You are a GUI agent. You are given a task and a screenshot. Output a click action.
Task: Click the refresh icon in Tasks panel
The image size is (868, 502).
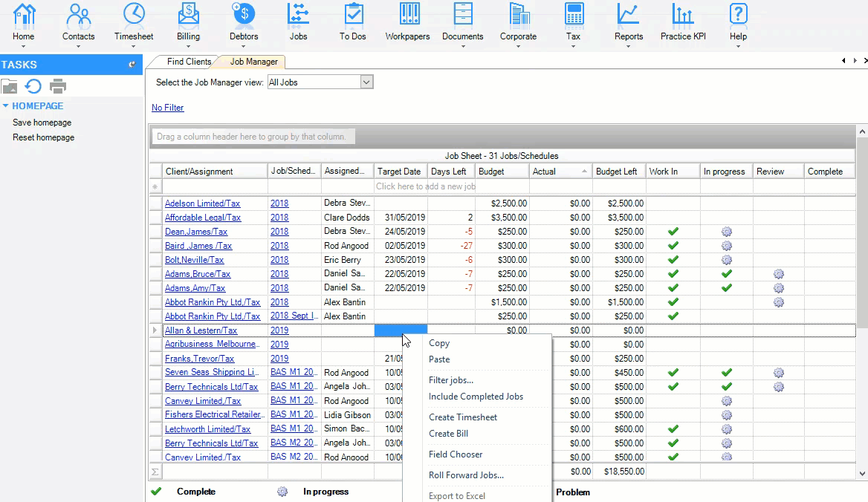coord(33,86)
